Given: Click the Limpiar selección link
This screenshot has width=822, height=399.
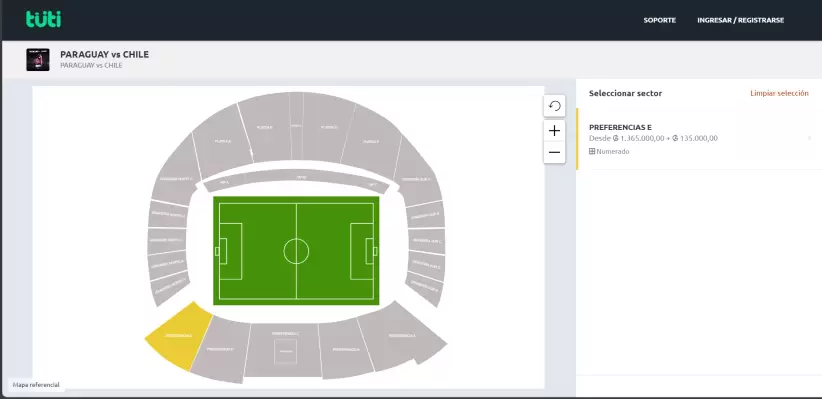Looking at the screenshot, I should (779, 93).
